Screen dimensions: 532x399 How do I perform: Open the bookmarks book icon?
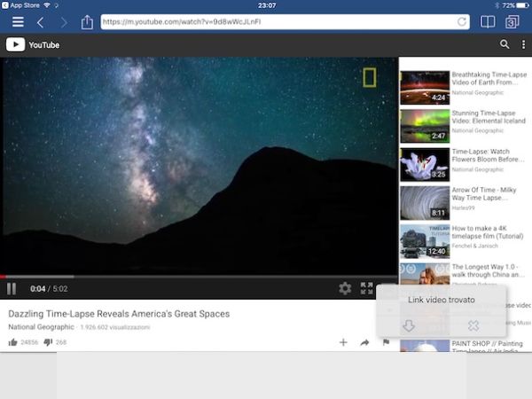tap(488, 21)
